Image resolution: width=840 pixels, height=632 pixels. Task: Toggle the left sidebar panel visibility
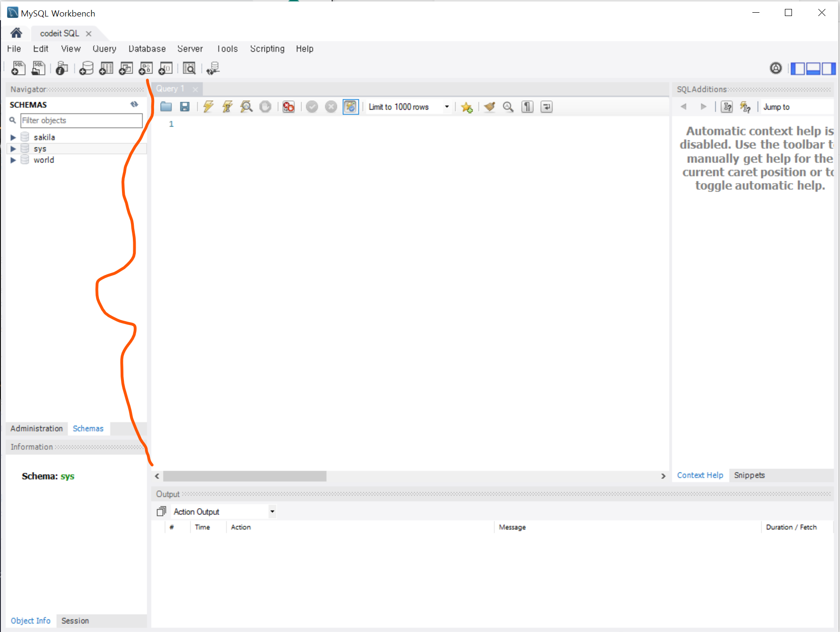point(798,69)
